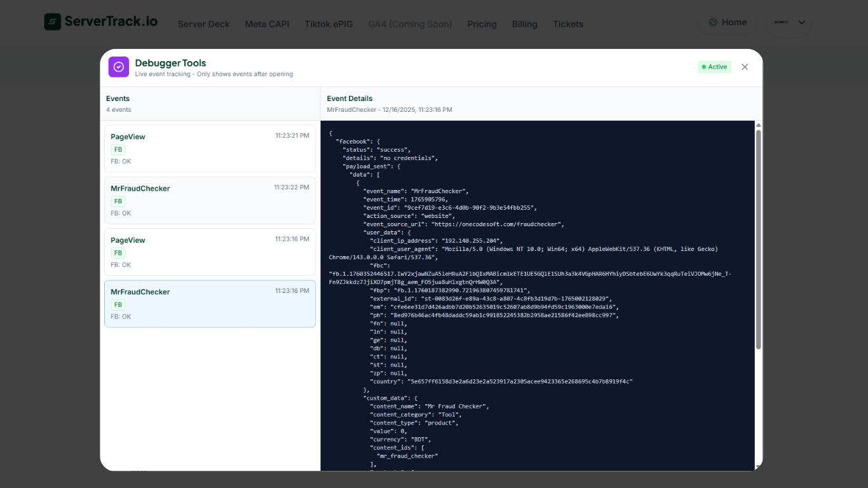Click the ServerTrack.io logo icon
The width and height of the screenshot is (868, 488).
pyautogui.click(x=51, y=20)
